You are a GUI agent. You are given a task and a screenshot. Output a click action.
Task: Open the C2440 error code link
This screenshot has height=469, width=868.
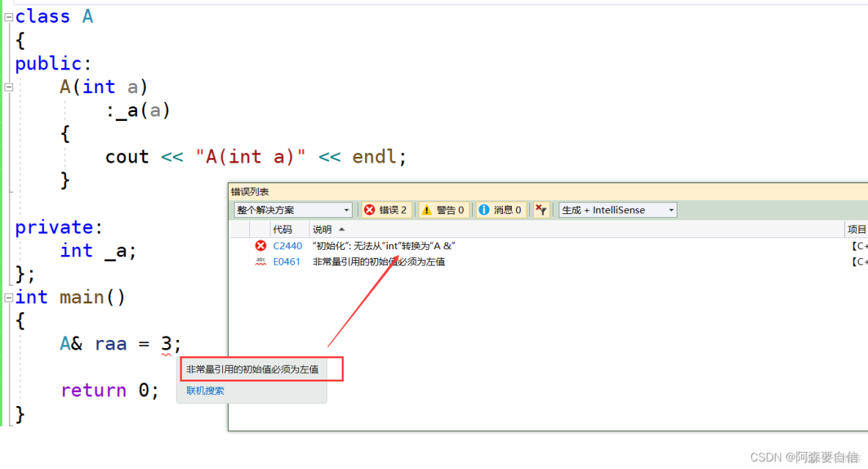[x=287, y=245]
